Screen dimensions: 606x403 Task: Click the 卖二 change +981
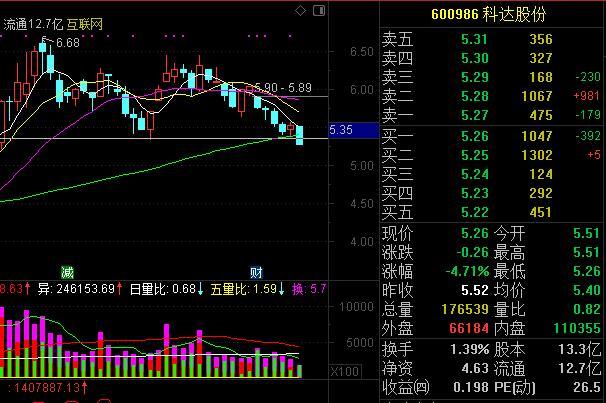point(587,96)
